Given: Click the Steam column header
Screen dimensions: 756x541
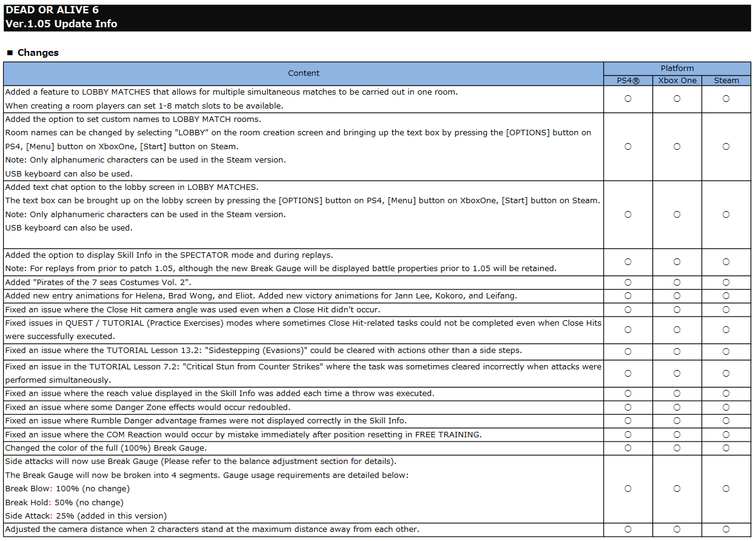Looking at the screenshot, I should pos(726,81).
